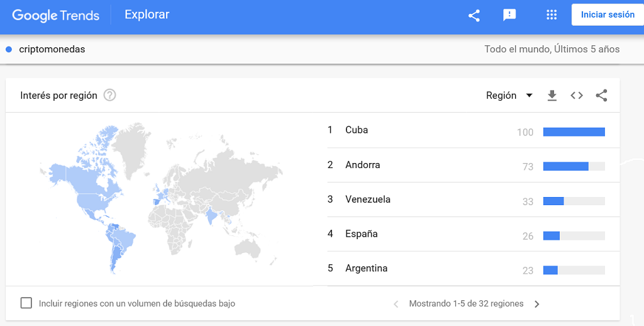The width and height of the screenshot is (644, 326).
Task: Go to next page of regions
Action: pyautogui.click(x=537, y=304)
